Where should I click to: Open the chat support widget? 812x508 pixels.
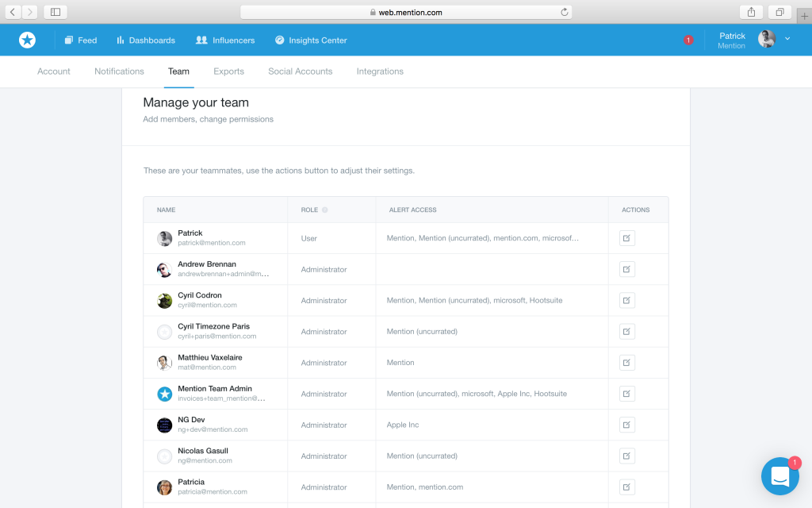click(x=780, y=476)
